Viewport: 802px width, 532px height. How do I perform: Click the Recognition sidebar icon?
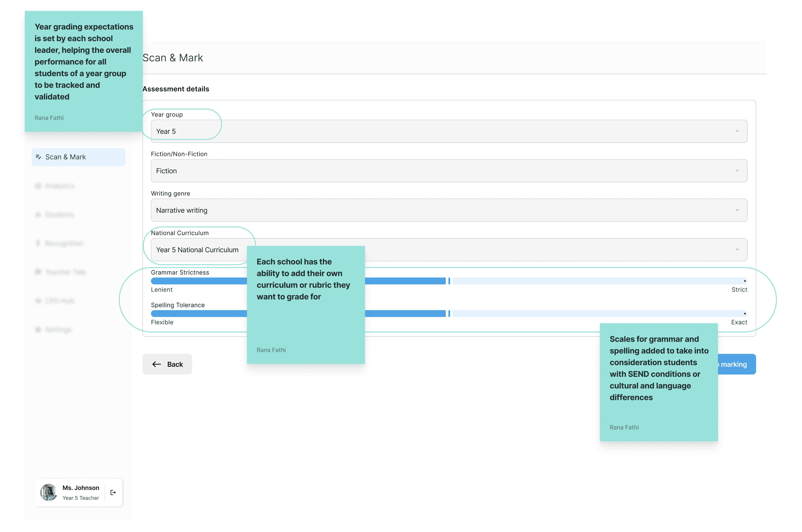click(x=38, y=243)
